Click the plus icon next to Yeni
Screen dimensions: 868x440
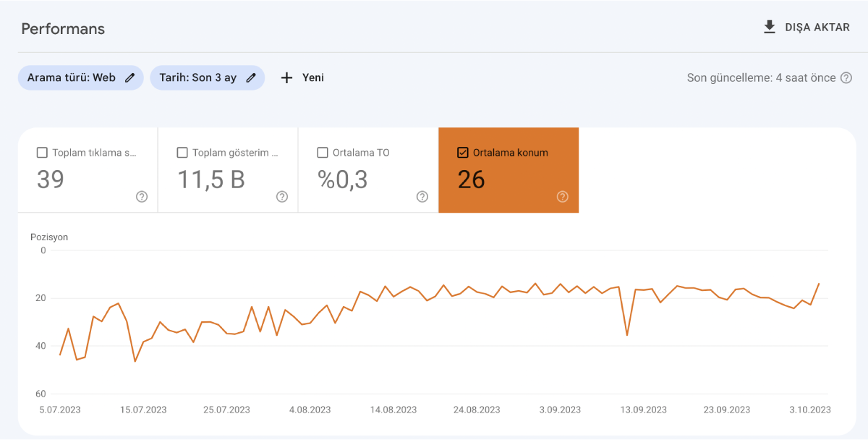click(286, 77)
